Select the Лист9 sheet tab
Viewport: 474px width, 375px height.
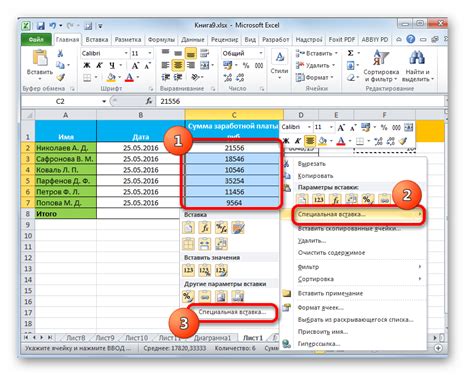coord(105,338)
